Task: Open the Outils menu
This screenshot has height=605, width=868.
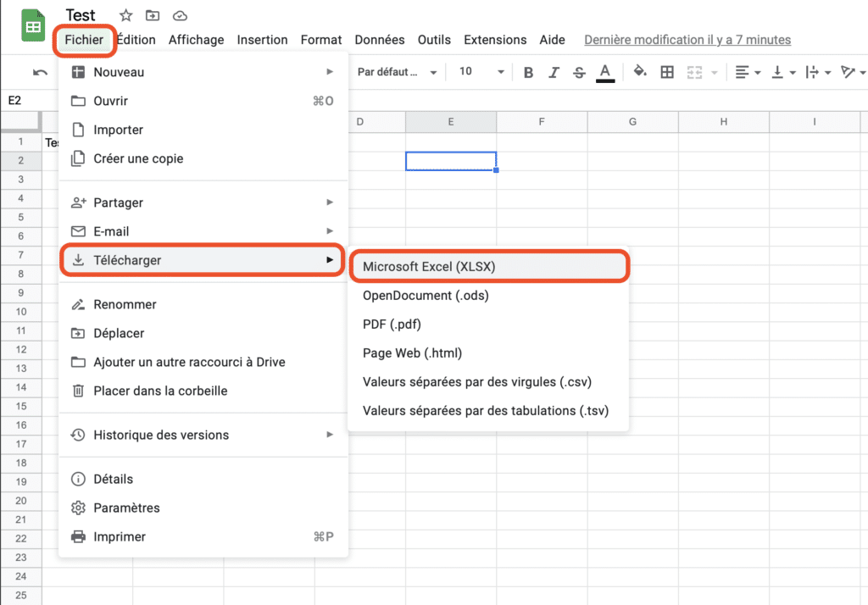Action: click(434, 40)
